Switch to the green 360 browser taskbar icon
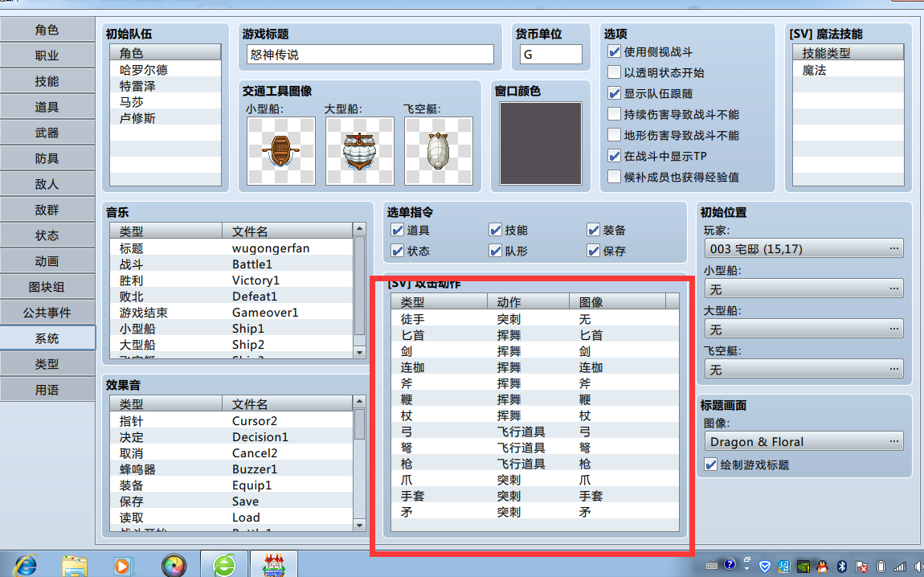The height and width of the screenshot is (577, 924). (x=224, y=567)
